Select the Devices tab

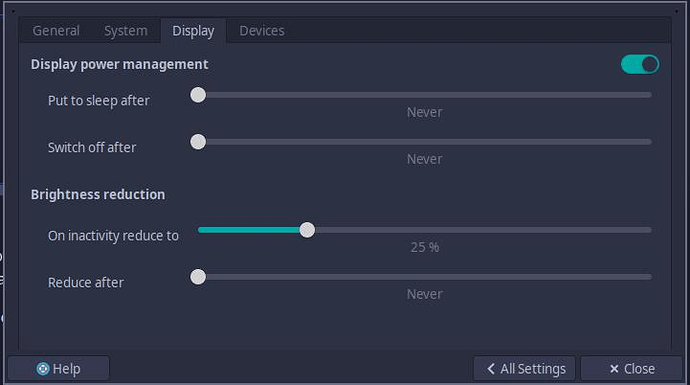tap(262, 31)
